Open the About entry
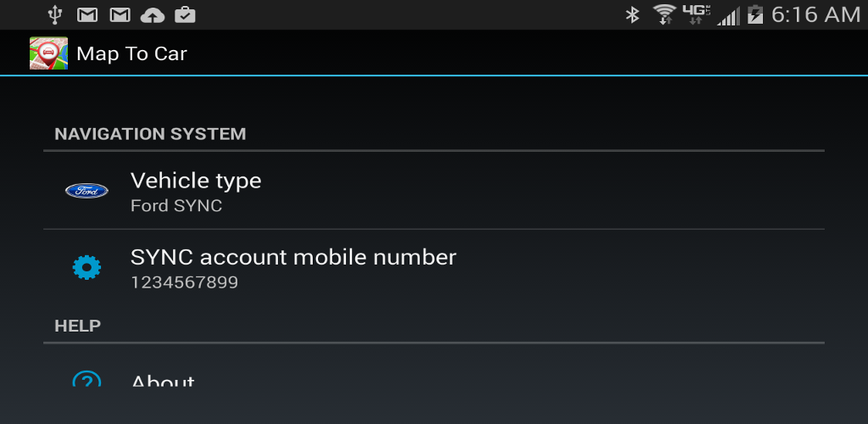 coord(434,377)
